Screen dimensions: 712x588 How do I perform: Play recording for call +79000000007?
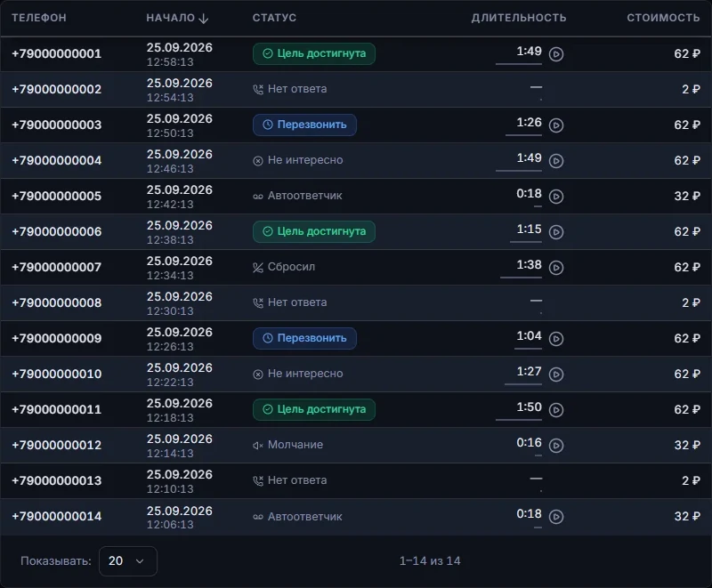point(556,268)
